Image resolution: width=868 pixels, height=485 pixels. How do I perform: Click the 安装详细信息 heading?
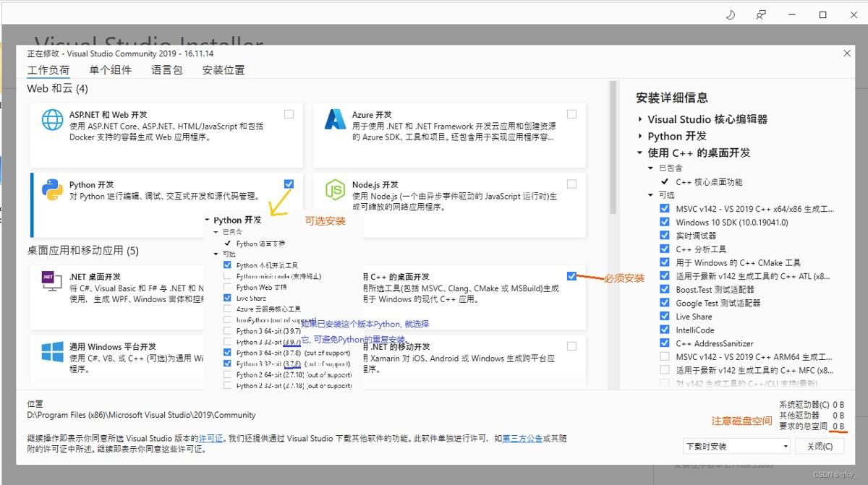[x=672, y=98]
